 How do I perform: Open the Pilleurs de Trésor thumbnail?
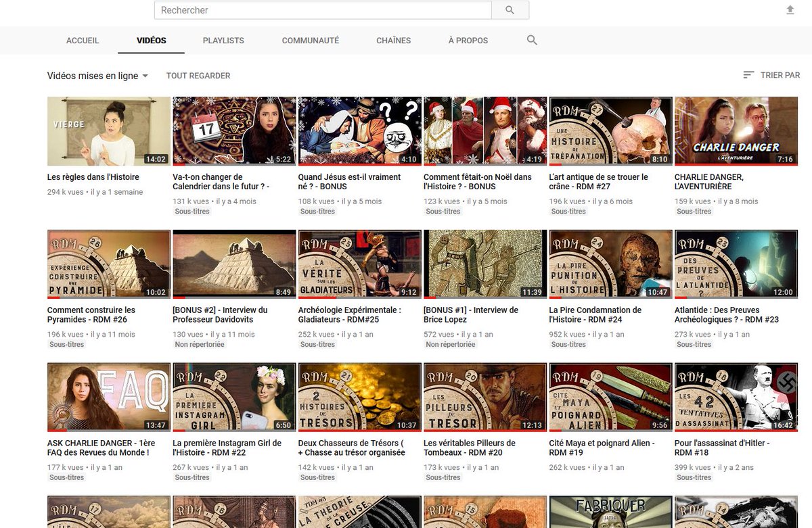[x=485, y=398]
